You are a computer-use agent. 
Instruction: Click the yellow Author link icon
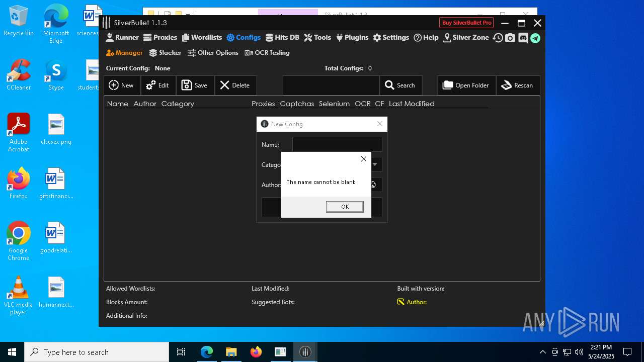[401, 302]
